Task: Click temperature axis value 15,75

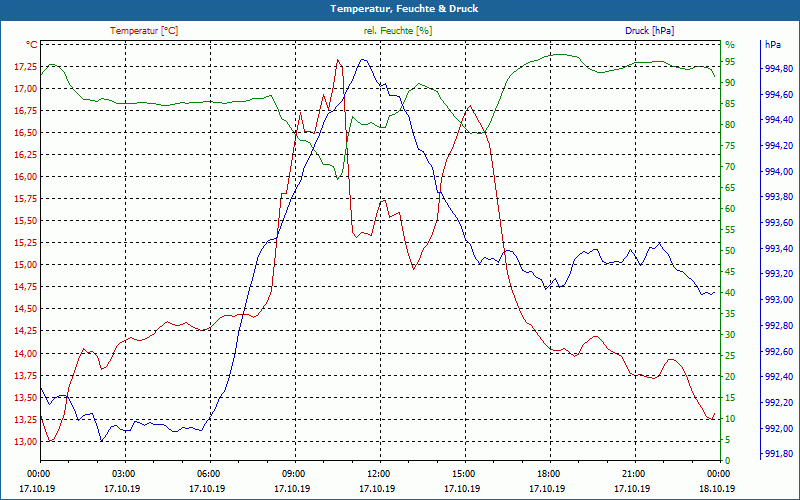Action: coord(27,199)
